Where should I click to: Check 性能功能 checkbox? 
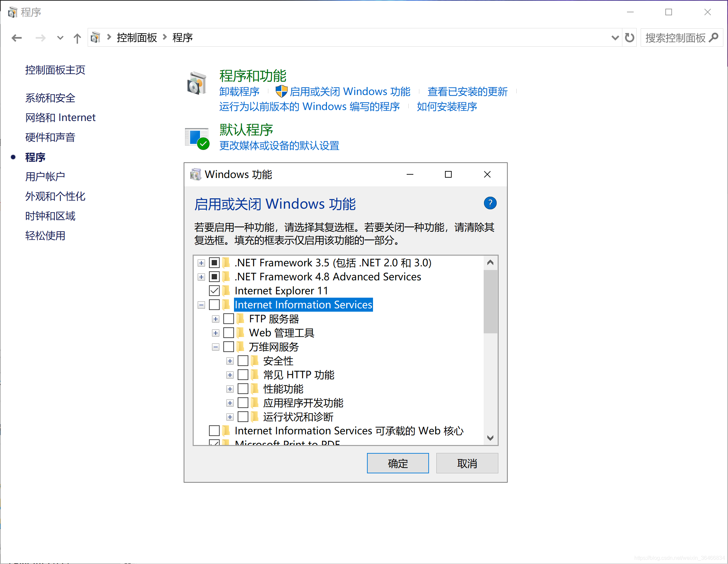pos(243,389)
